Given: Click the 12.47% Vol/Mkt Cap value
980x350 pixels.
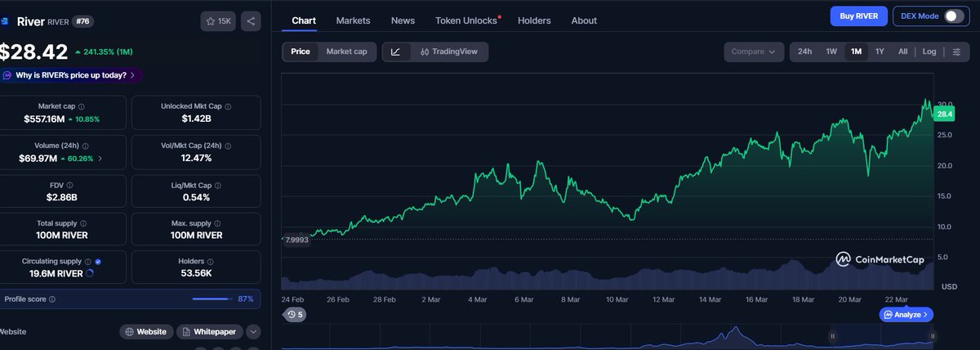Looking at the screenshot, I should (x=196, y=158).
